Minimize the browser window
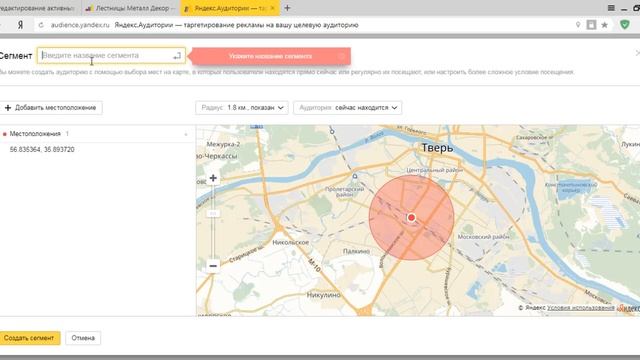This screenshot has width=640, height=360. pyautogui.click(x=624, y=8)
